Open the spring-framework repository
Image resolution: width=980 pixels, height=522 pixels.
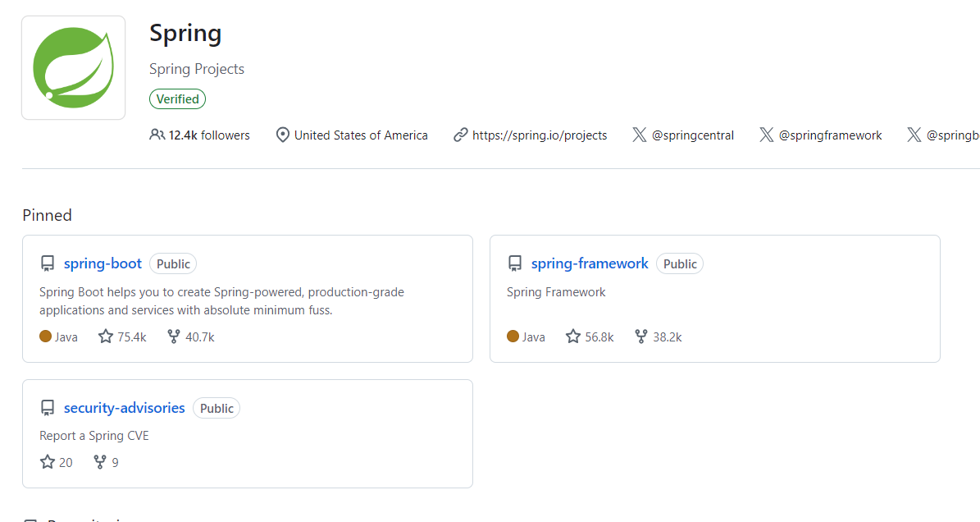pos(590,263)
